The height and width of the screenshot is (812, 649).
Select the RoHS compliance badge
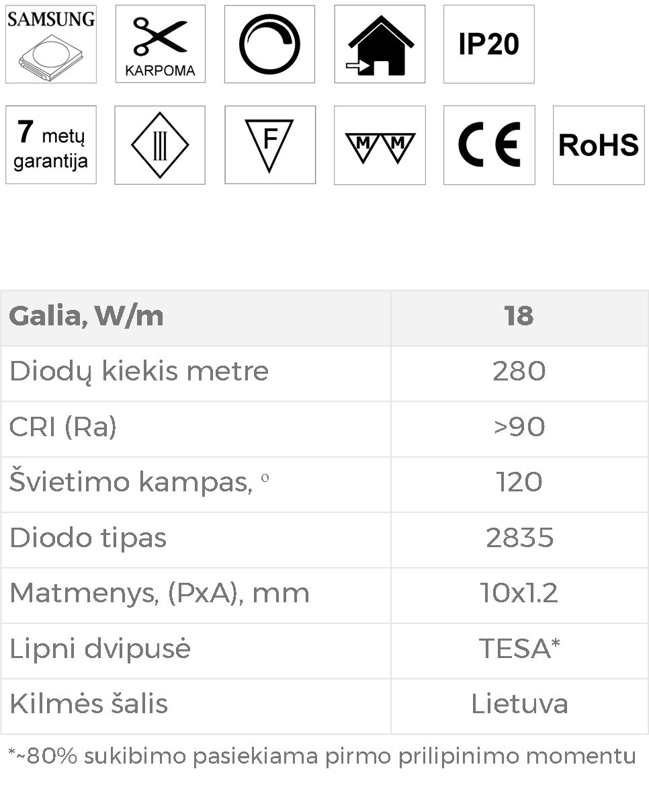[x=599, y=145]
